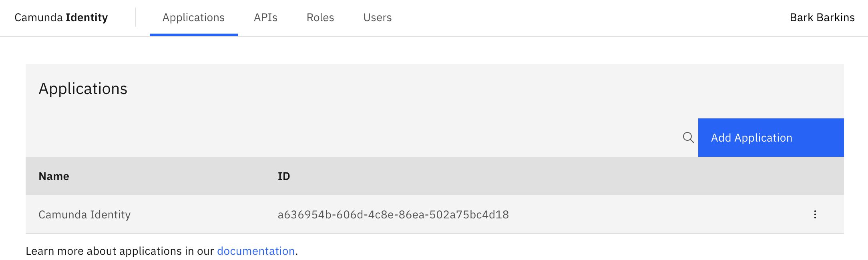The height and width of the screenshot is (260, 868).
Task: Switch to the Roles tab
Action: [320, 17]
